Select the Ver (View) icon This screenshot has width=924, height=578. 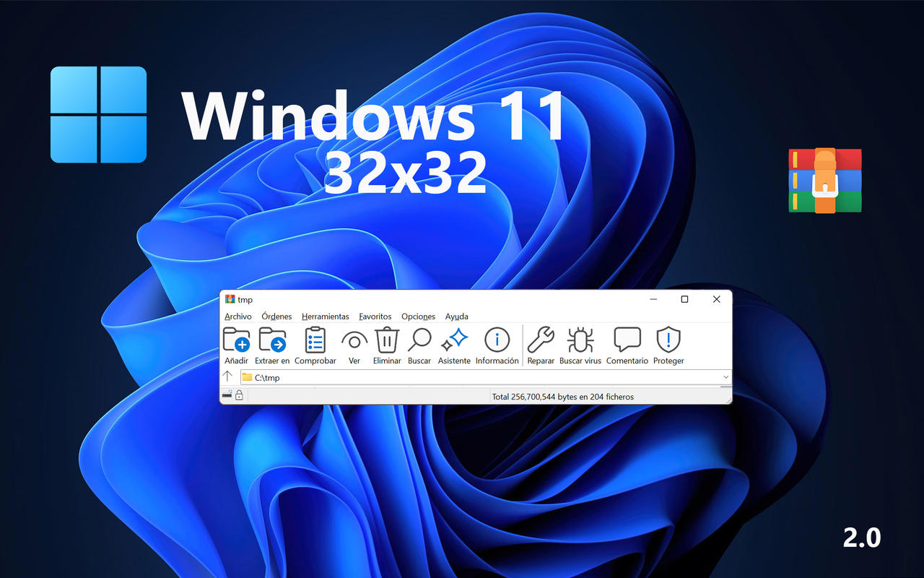[354, 341]
